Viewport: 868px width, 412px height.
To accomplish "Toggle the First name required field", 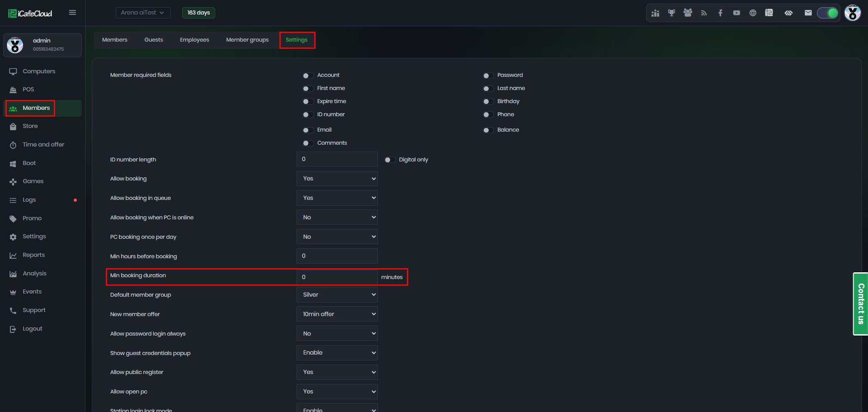I will tap(308, 89).
